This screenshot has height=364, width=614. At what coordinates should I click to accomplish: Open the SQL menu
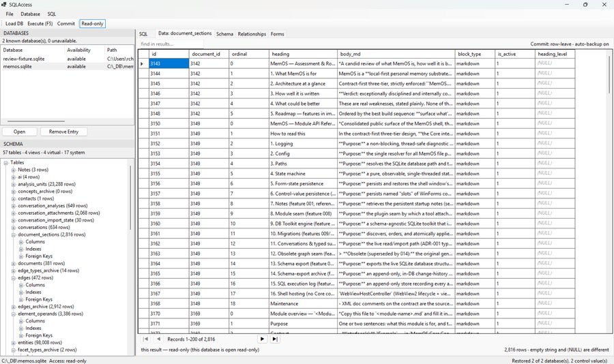tap(51, 14)
